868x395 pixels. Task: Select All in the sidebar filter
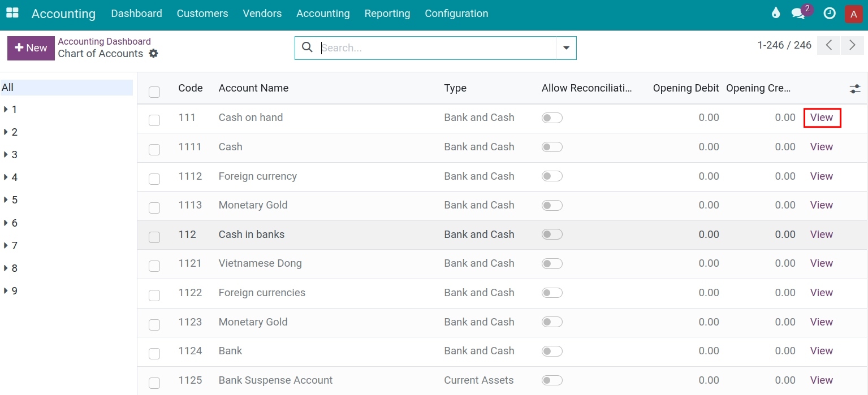click(x=67, y=88)
